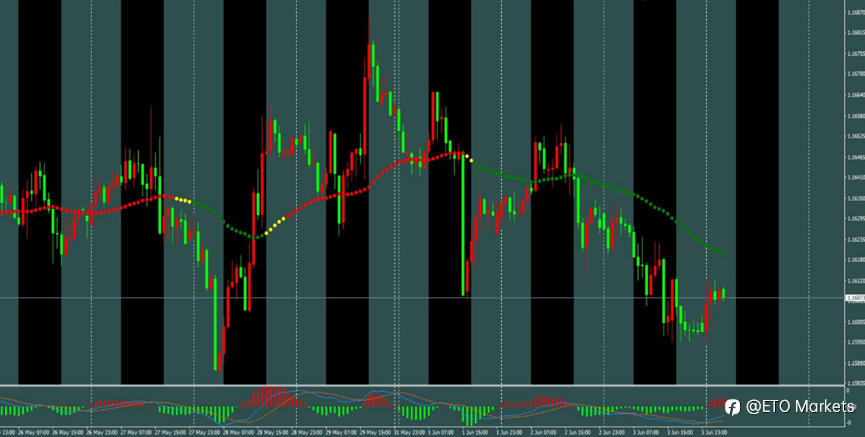
Task: Select the '29 May 15:00' time axis label
Action: [375, 432]
